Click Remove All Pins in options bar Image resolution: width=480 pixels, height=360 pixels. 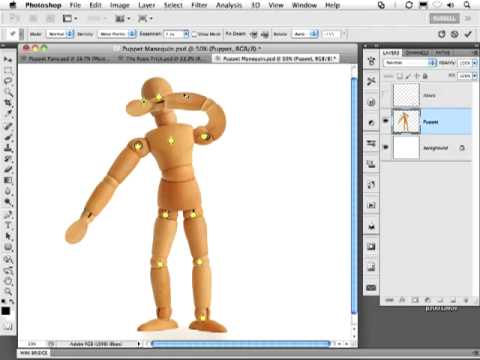click(442, 34)
